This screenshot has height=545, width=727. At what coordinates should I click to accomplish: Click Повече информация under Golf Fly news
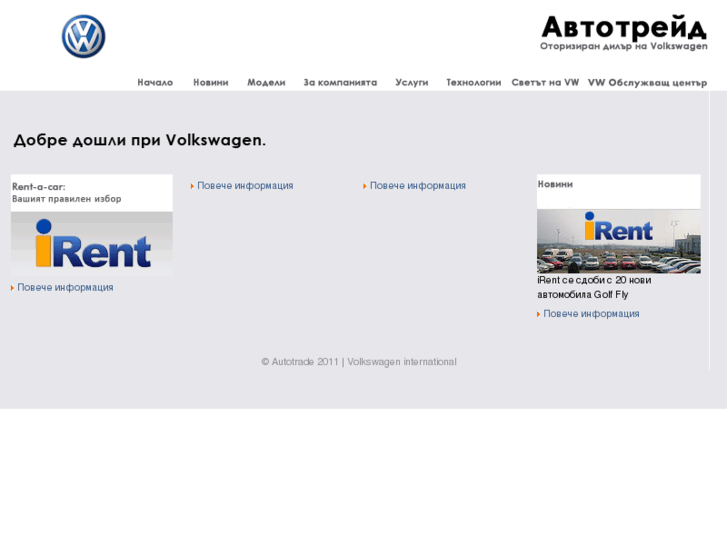[x=591, y=314]
